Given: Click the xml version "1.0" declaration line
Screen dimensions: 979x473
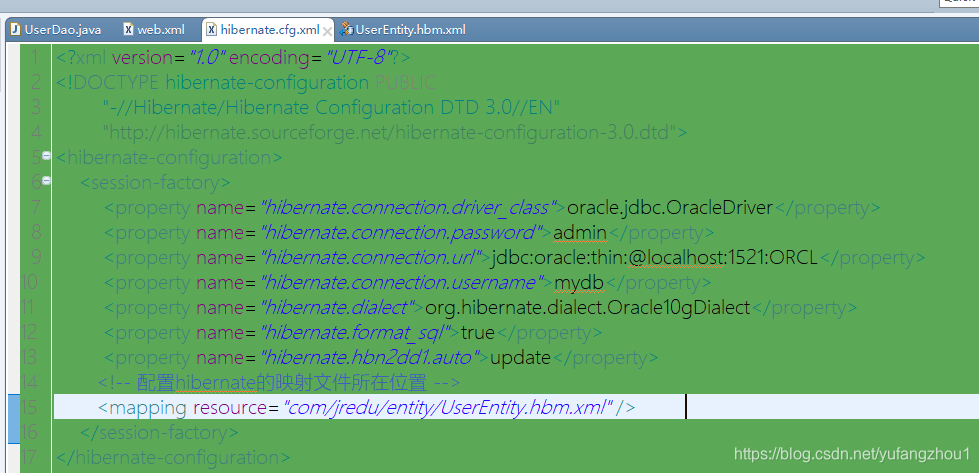Looking at the screenshot, I should [233, 57].
